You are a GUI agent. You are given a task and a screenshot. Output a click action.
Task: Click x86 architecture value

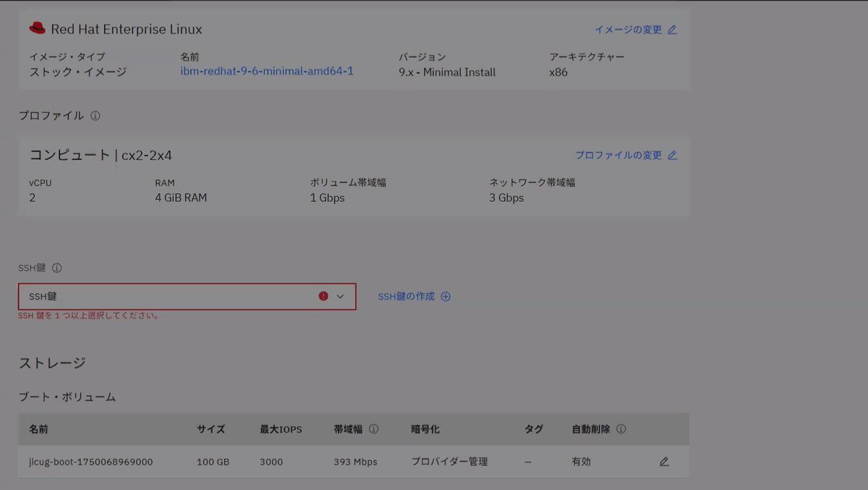[558, 72]
